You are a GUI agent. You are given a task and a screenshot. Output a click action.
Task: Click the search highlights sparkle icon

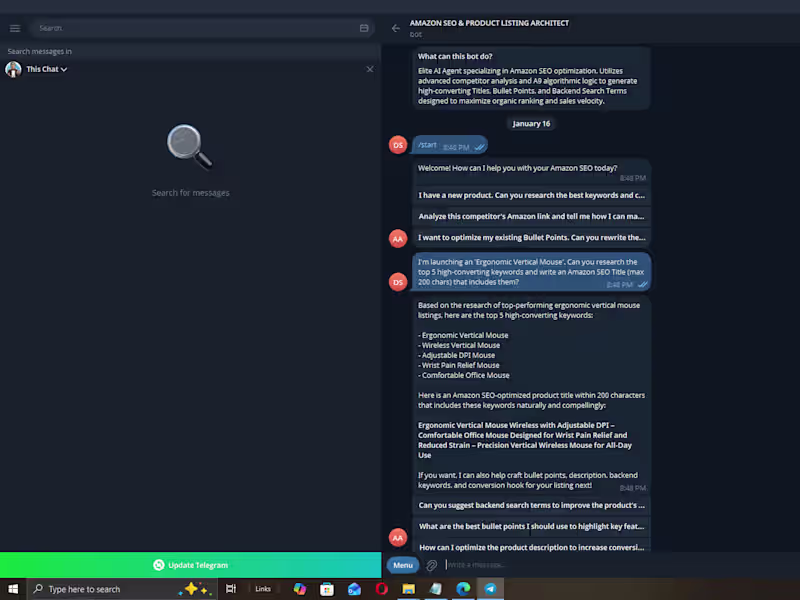coord(195,589)
